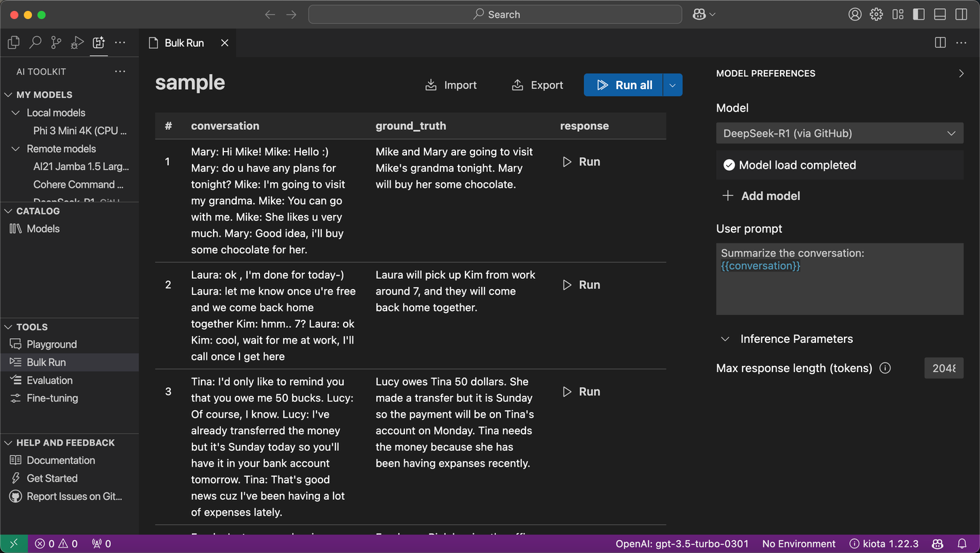
Task: Click the Copilot icon in title bar
Action: (699, 14)
